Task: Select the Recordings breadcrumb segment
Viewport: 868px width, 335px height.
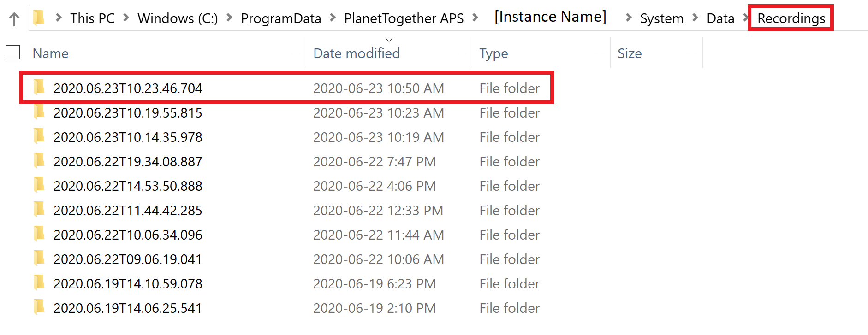Action: (x=791, y=18)
